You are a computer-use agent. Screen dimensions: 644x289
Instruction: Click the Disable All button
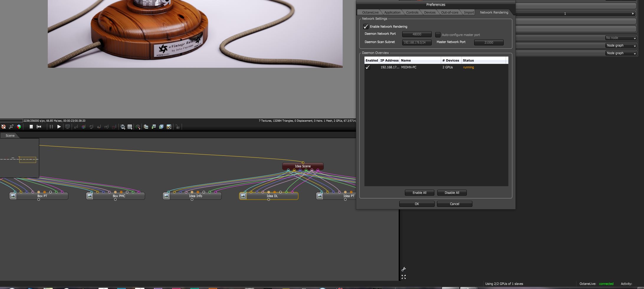452,193
